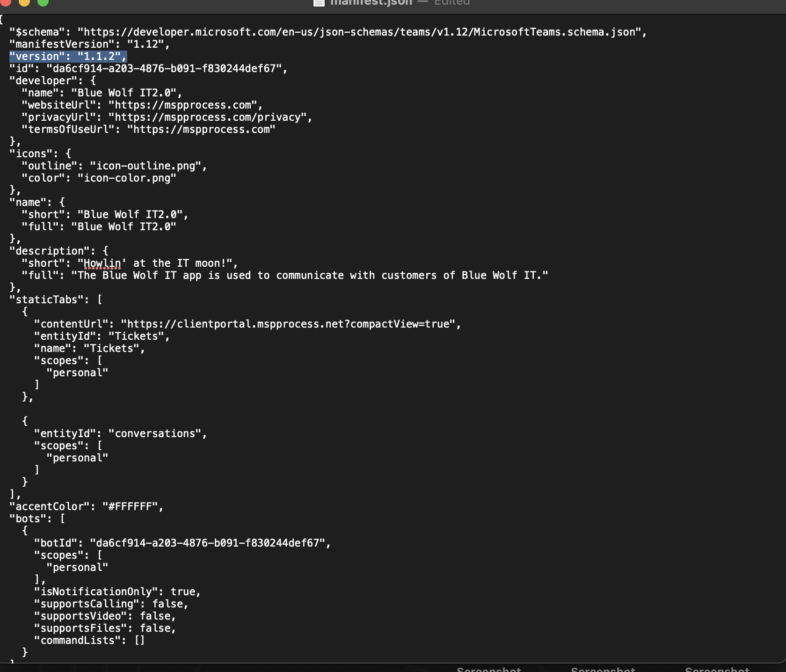786x672 pixels.
Task: Click the green zoom window button
Action: point(43,2)
